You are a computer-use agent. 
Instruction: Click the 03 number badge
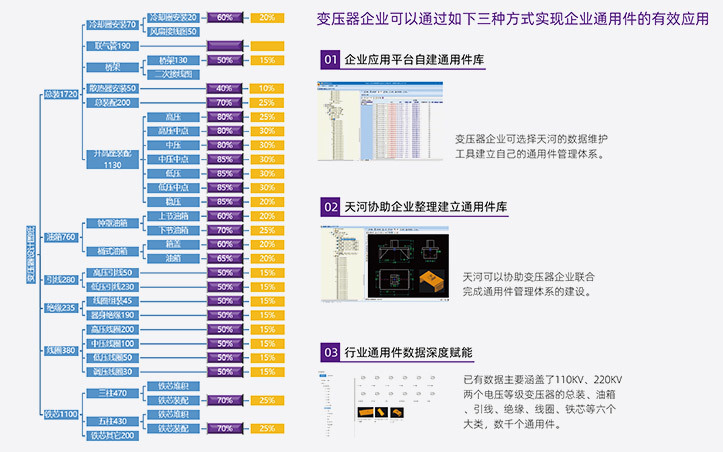tap(330, 352)
